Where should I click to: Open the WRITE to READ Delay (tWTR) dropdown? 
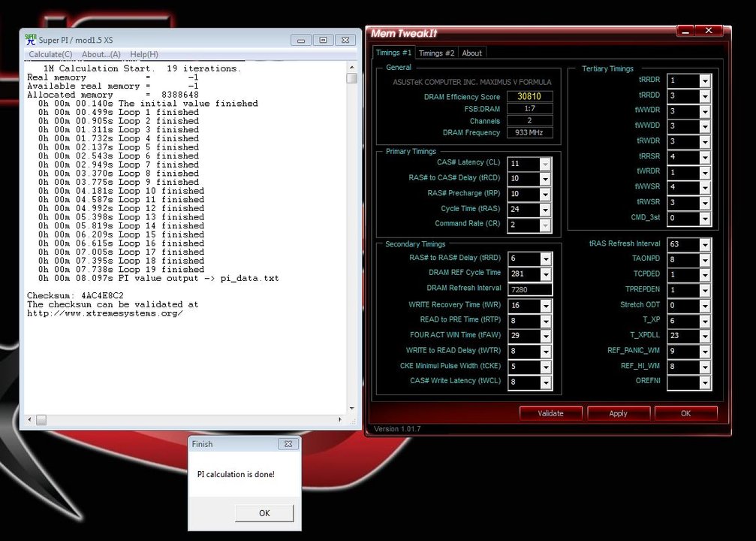click(546, 352)
